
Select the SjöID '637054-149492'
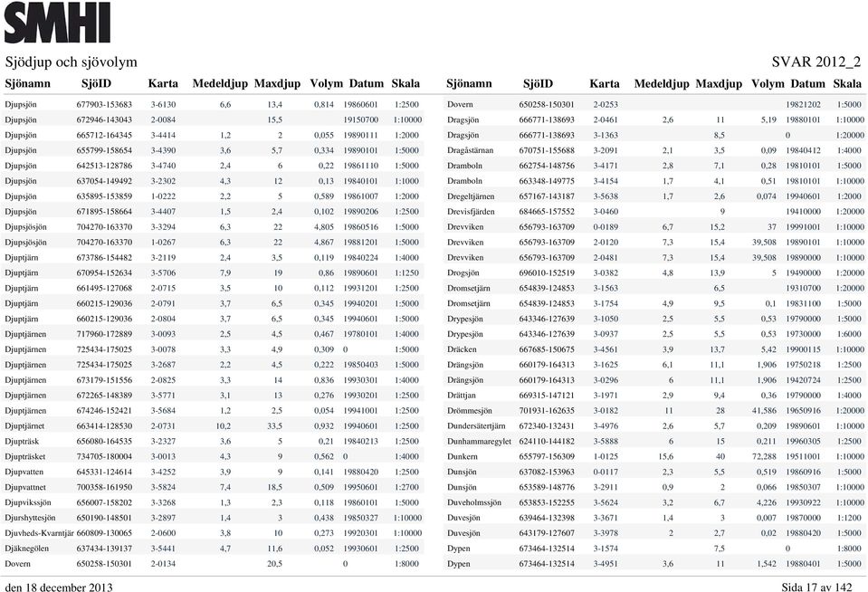click(104, 181)
